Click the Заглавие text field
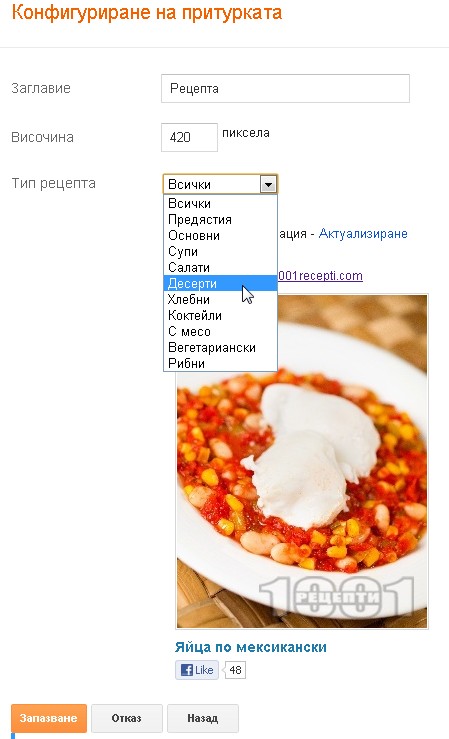Viewport: 449px width, 739px height. 285,89
